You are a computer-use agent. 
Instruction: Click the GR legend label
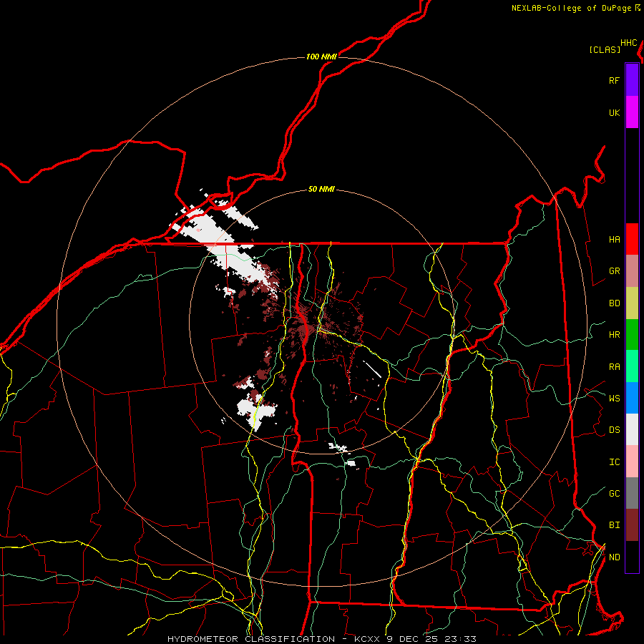[614, 271]
